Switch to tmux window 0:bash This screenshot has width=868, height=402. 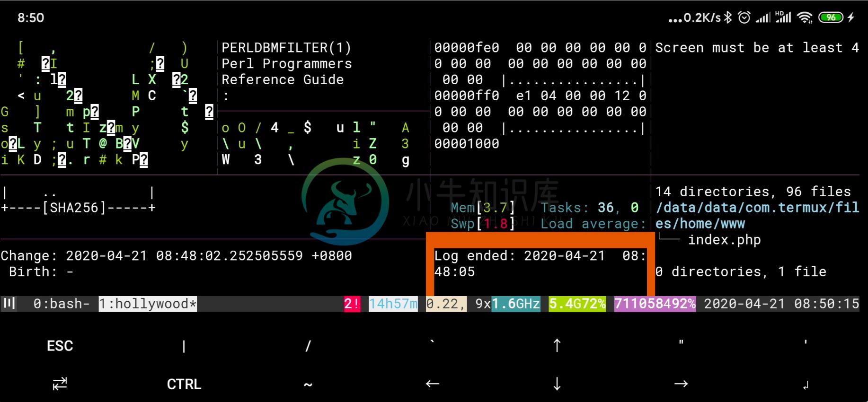[x=61, y=304]
